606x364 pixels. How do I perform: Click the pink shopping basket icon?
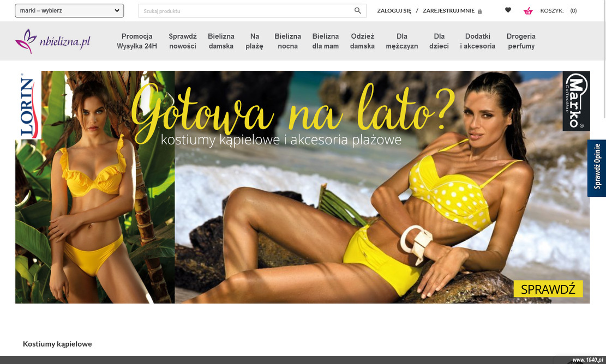coord(528,11)
